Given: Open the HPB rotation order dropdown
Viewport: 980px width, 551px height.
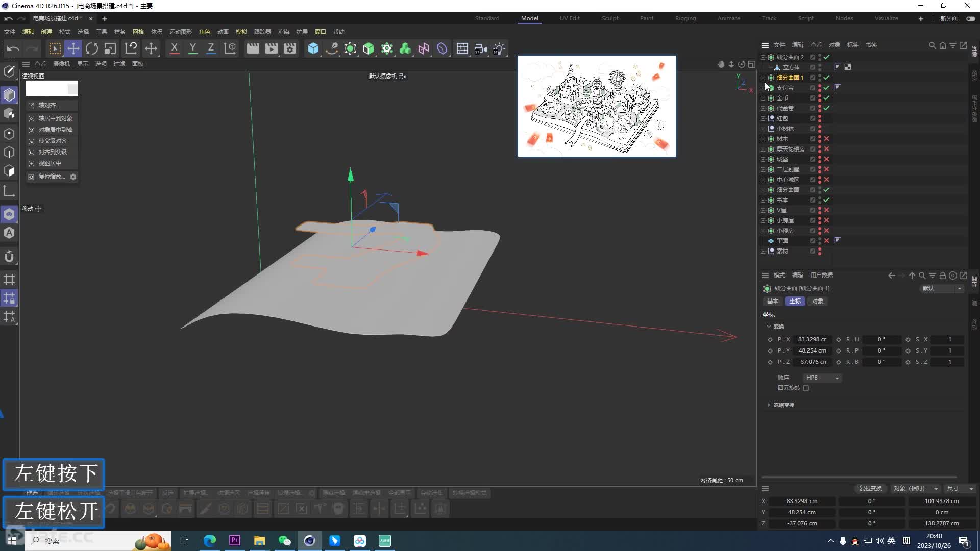Looking at the screenshot, I should [822, 378].
